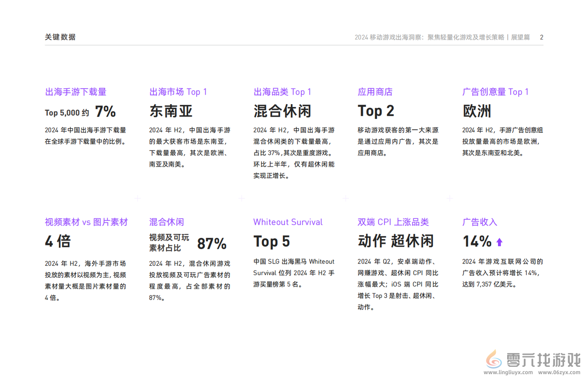Click the 关键数据 header label
This screenshot has height=376, width=588.
[x=60, y=37]
